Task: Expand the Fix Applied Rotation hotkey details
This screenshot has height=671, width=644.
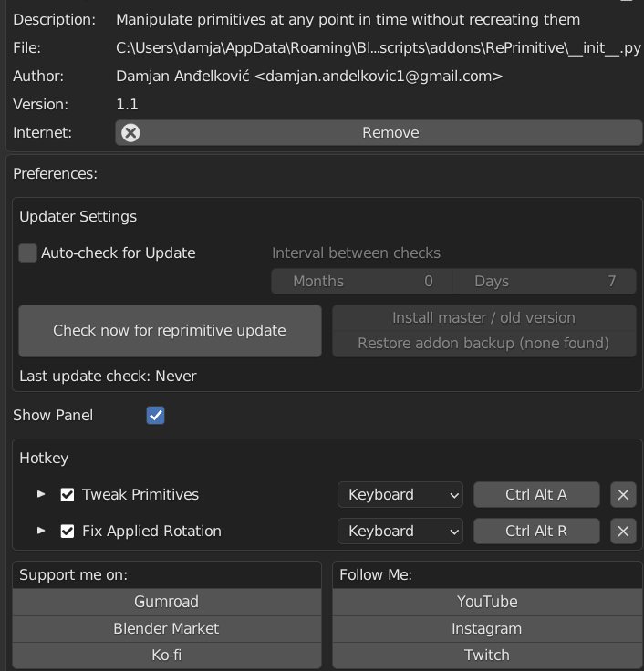Action: pos(41,531)
